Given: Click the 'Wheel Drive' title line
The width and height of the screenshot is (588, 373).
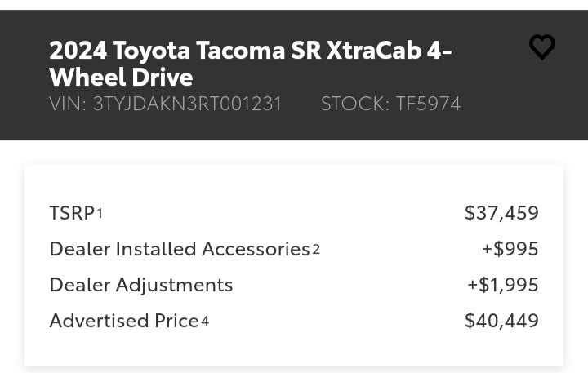Looking at the screenshot, I should coord(121,78).
